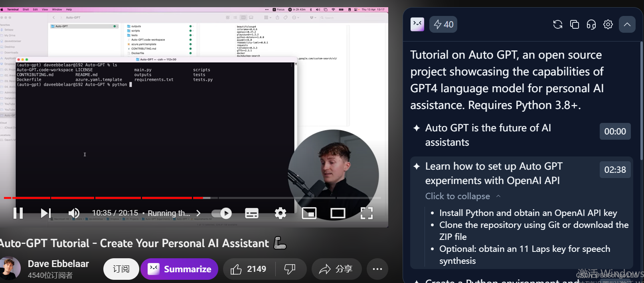644x283 pixels.
Task: Open the Help menu in the macOS bar
Action: (69, 9)
